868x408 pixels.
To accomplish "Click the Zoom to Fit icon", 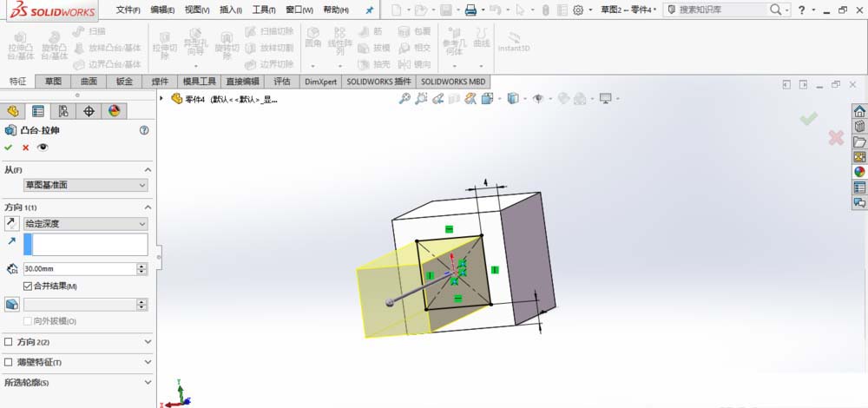I will coord(404,99).
